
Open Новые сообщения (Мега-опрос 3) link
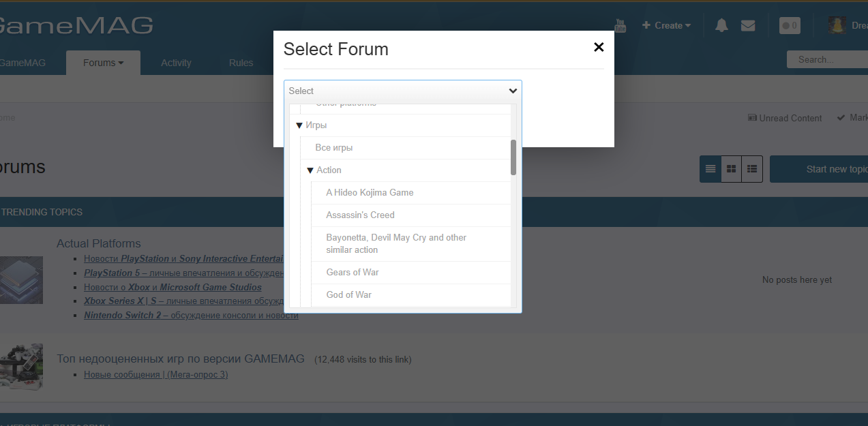click(x=155, y=375)
